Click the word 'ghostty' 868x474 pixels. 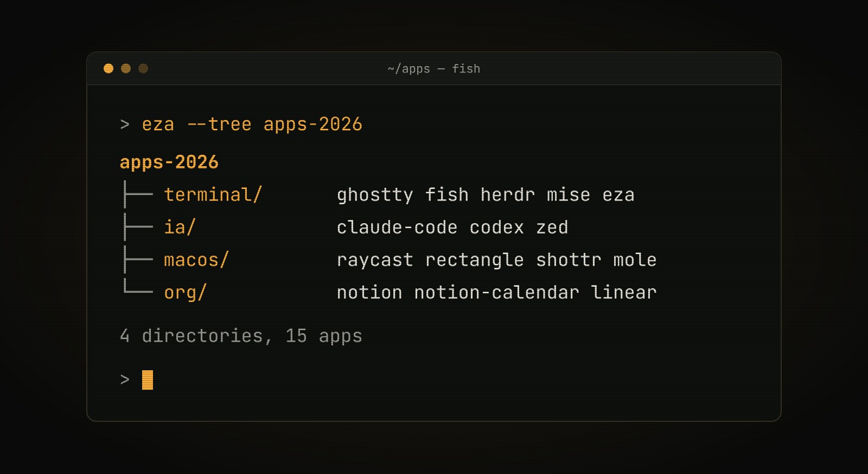[375, 195]
